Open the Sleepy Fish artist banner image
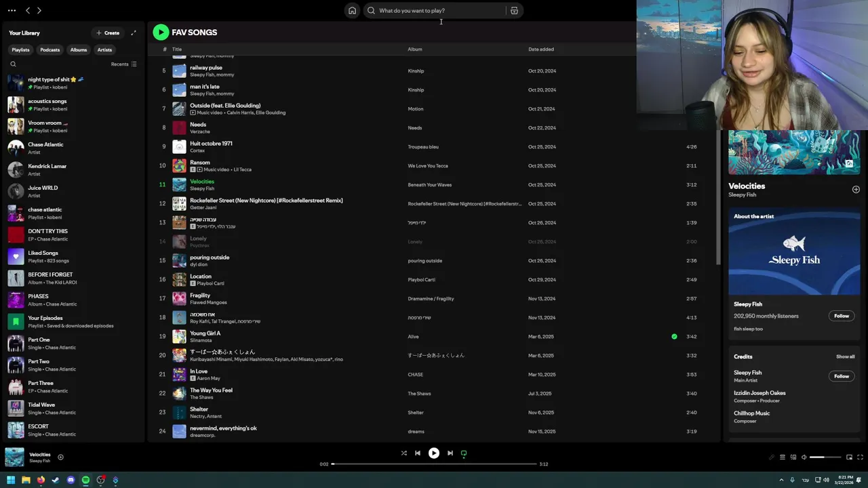868x488 pixels. tap(794, 252)
